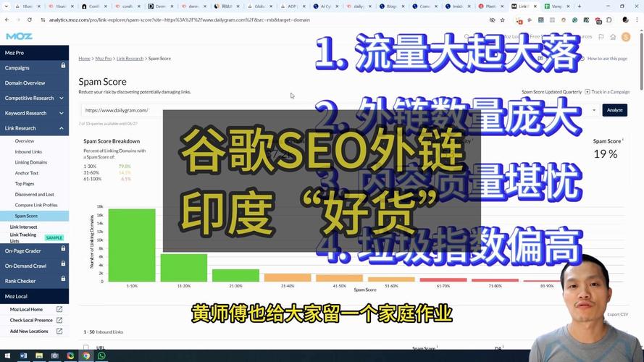Open external link icon for Check Local Presence
This screenshot has width=644, height=362.
(x=59, y=320)
